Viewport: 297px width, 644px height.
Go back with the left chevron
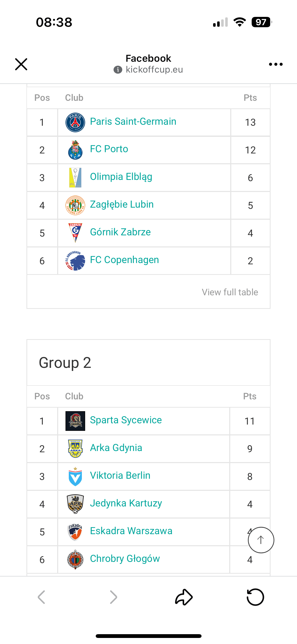(x=42, y=597)
